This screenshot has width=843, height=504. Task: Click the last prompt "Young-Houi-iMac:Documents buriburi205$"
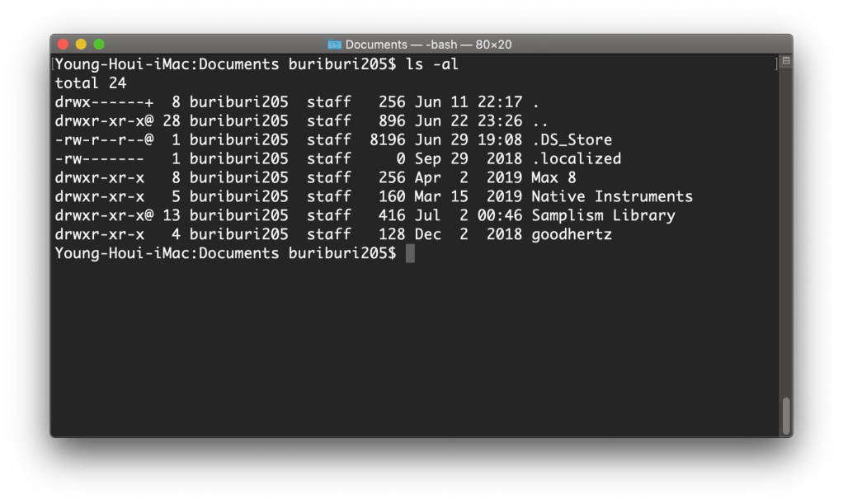[225, 253]
